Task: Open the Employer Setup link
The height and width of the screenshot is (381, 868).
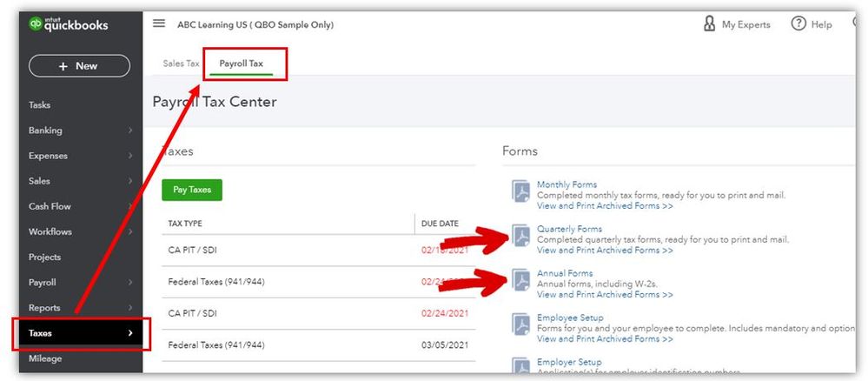Action: [569, 362]
